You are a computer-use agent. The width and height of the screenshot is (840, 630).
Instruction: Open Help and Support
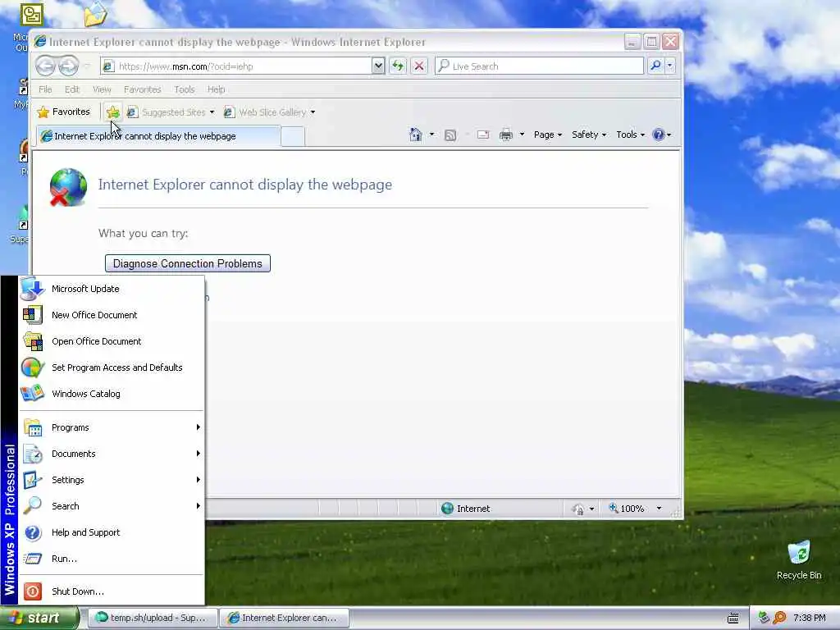pyautogui.click(x=112, y=532)
